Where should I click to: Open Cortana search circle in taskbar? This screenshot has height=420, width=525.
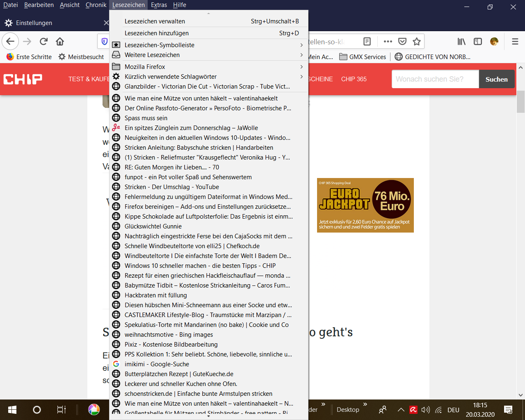(37, 410)
